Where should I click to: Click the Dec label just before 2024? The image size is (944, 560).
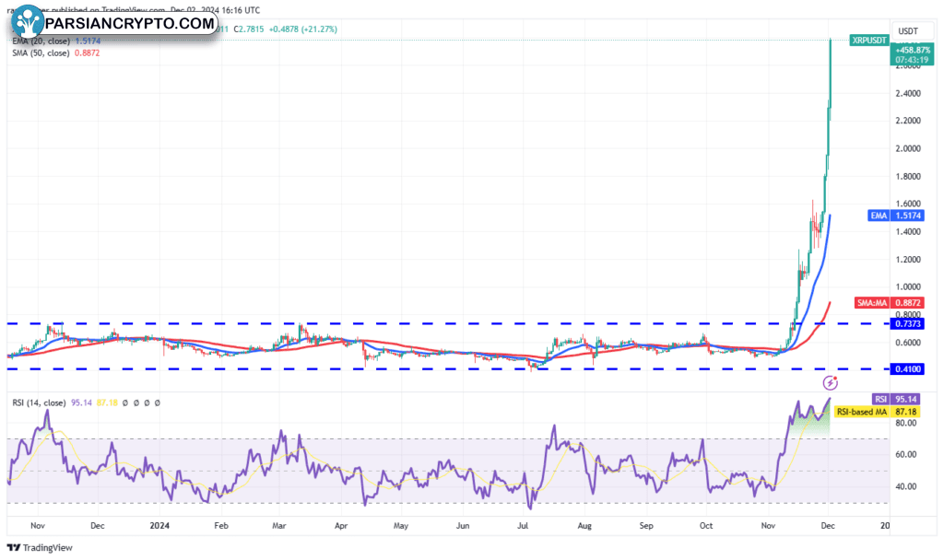click(97, 526)
